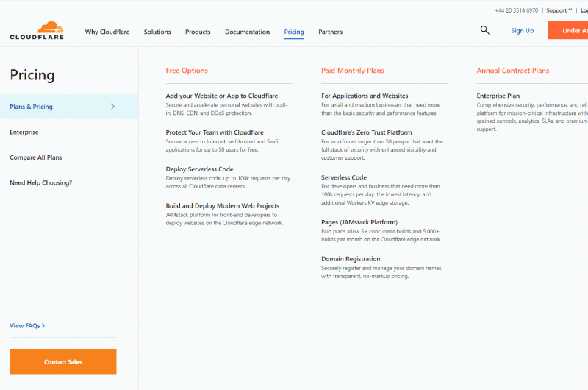The image size is (588, 390).
Task: Open Cloudflare's Zero Trust Platform link
Action: click(x=366, y=132)
